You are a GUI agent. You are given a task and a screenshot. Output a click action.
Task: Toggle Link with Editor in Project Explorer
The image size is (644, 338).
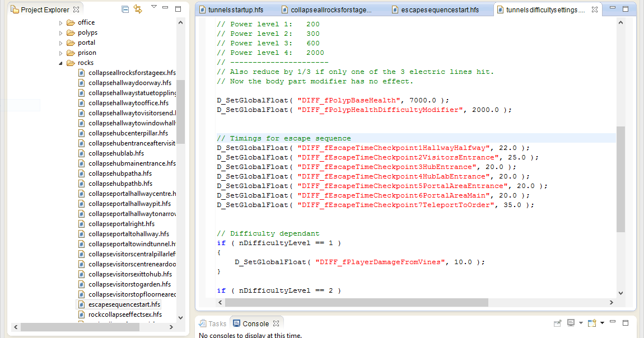pos(138,10)
